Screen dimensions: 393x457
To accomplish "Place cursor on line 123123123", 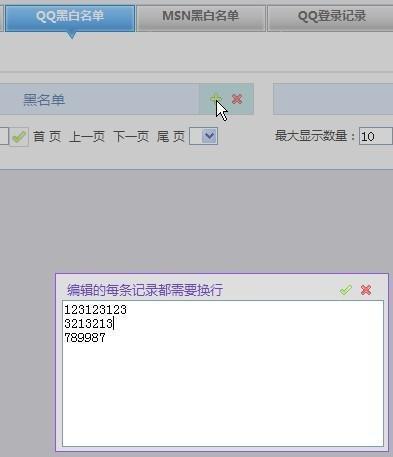I will pyautogui.click(x=95, y=310).
